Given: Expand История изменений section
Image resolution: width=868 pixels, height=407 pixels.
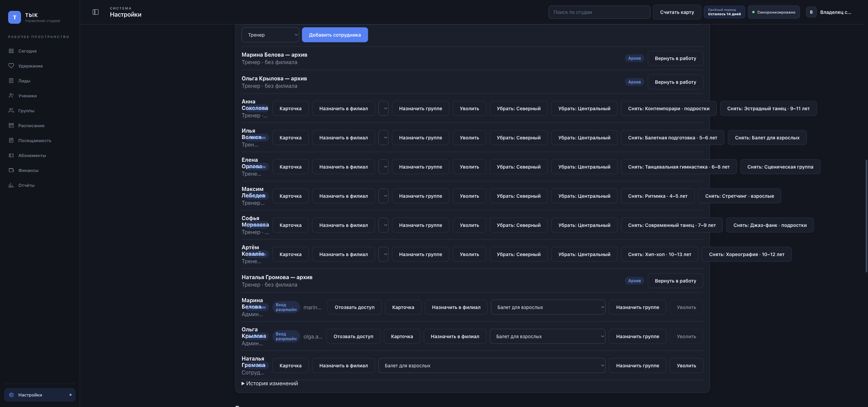Looking at the screenshot, I should click(x=270, y=383).
